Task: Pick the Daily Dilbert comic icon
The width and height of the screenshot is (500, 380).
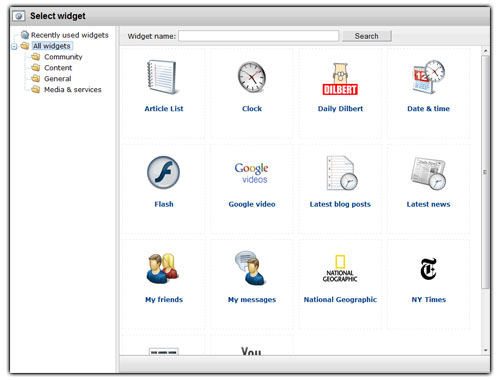Action: pyautogui.click(x=340, y=79)
